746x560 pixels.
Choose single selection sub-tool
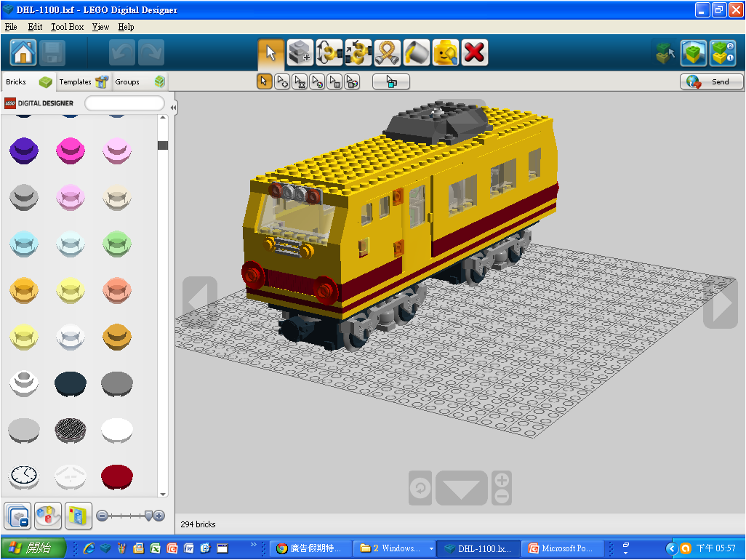tap(264, 82)
